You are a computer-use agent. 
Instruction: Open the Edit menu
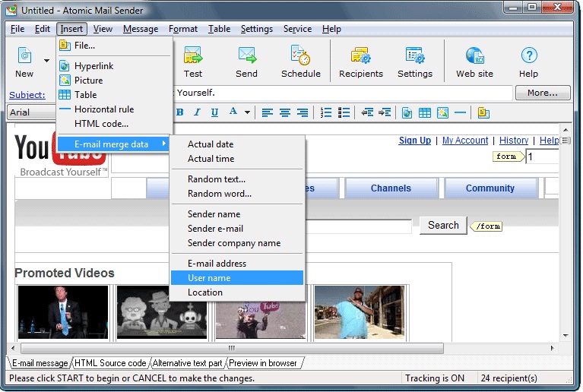(x=43, y=29)
